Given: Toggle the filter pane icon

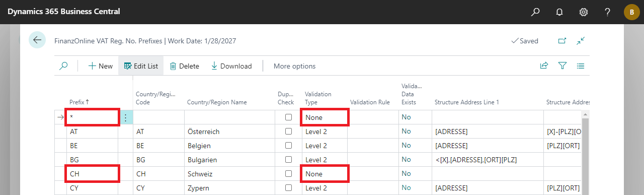Looking at the screenshot, I should click(562, 66).
